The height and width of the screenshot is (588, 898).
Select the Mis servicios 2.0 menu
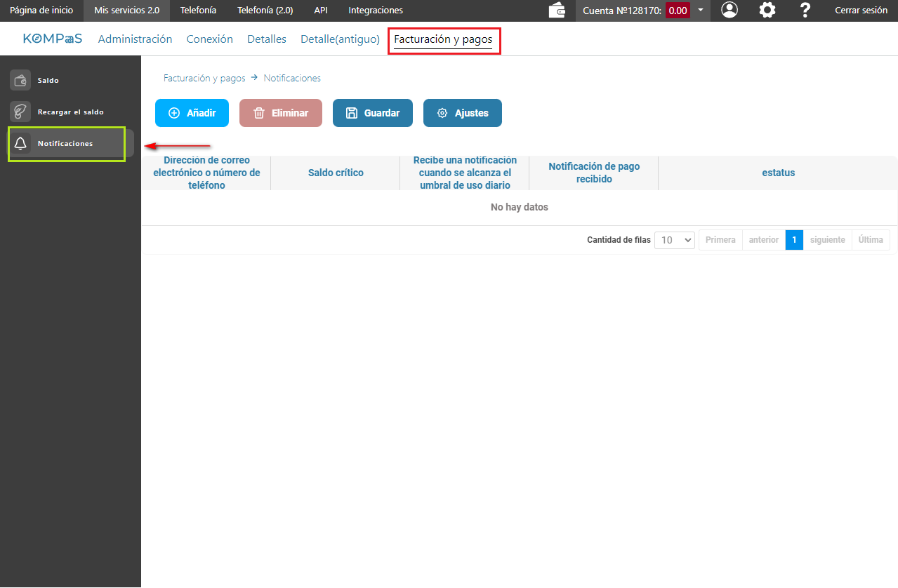tap(126, 11)
